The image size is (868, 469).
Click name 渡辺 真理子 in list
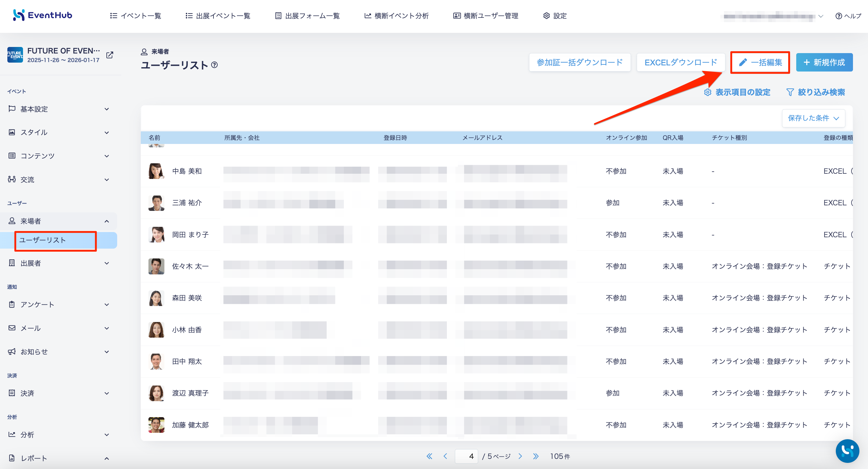tap(190, 393)
